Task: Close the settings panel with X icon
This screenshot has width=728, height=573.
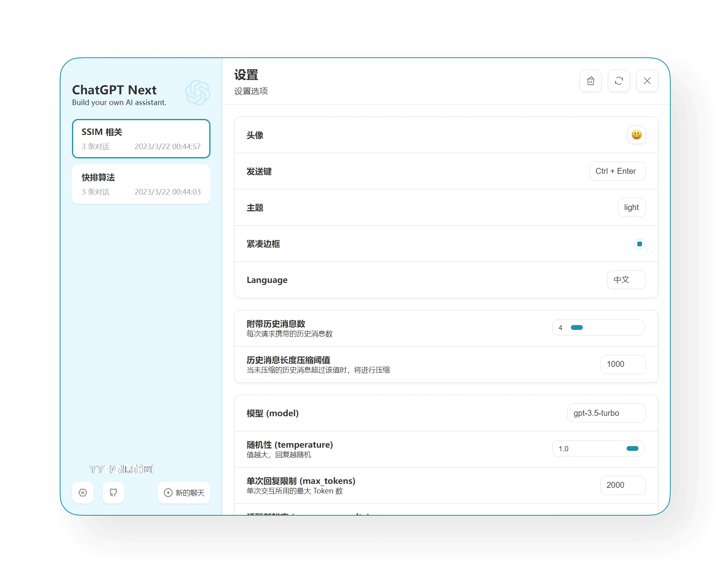Action: point(647,81)
